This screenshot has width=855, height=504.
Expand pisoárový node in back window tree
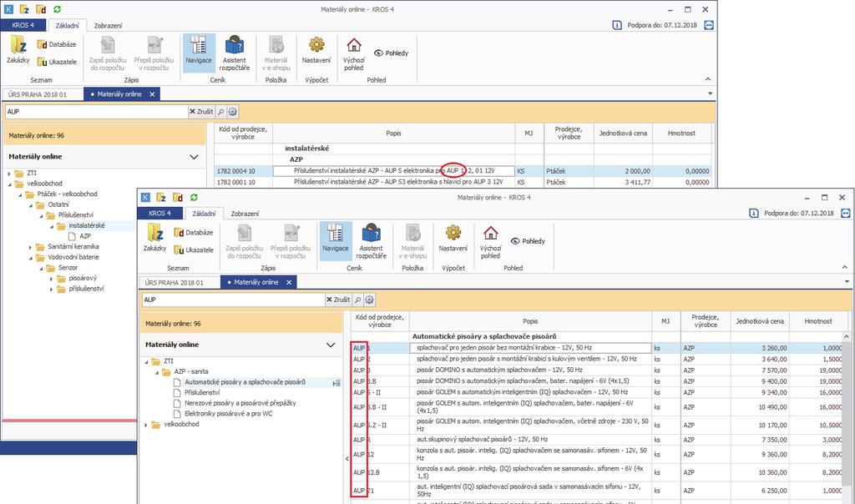[x=51, y=279]
